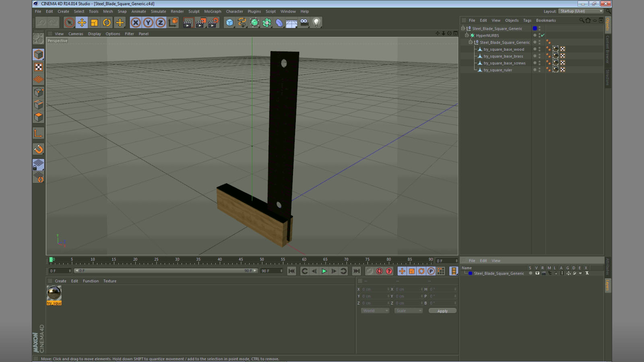Screen dimensions: 644x362
Task: Click the try_squa material thumbnail
Action: [54, 293]
